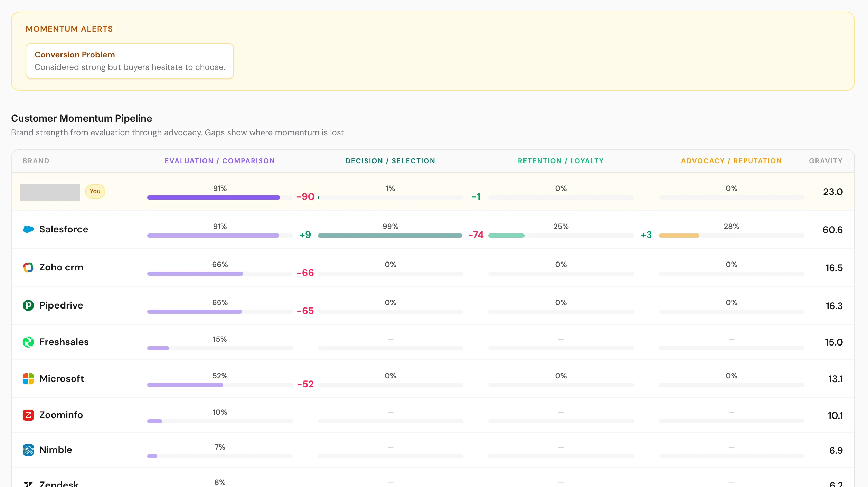Click Nimble's 6.9 gravity score

(x=836, y=451)
